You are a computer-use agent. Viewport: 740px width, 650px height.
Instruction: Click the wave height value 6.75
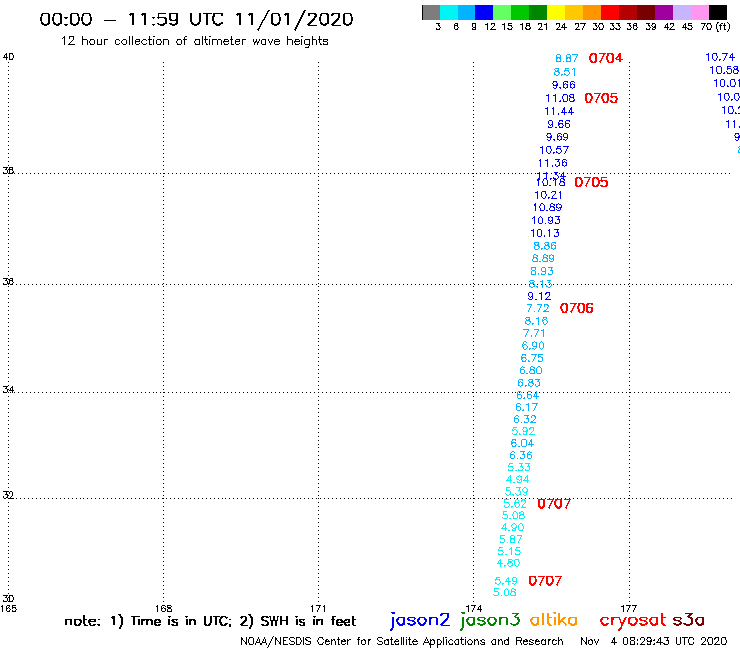click(x=532, y=358)
